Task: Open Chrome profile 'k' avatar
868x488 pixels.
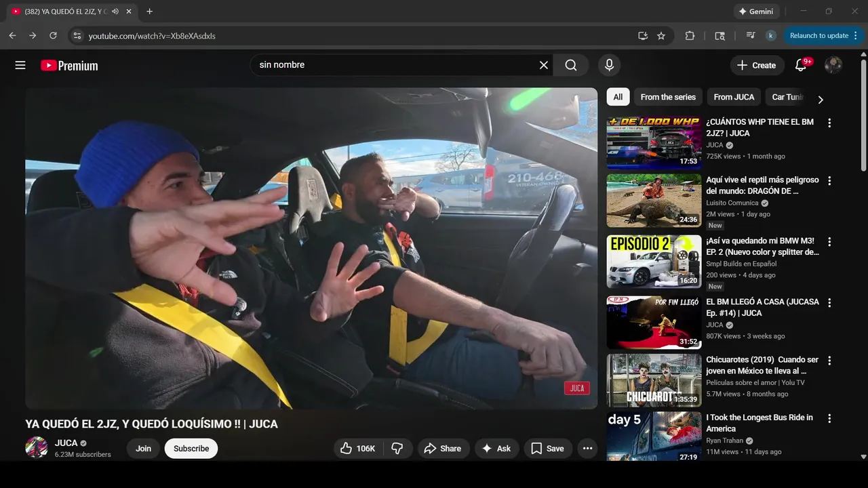Action: (771, 36)
